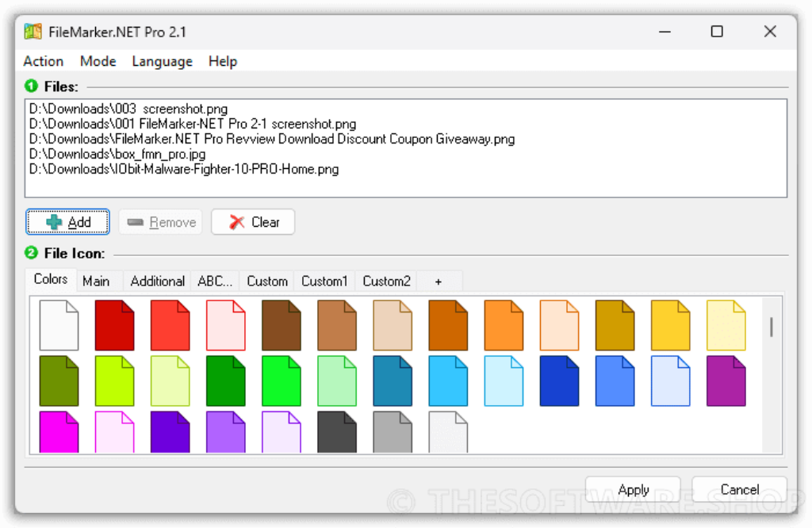
Task: Select the Discount Coupon Giveaway.png entry
Action: pyautogui.click(x=272, y=139)
